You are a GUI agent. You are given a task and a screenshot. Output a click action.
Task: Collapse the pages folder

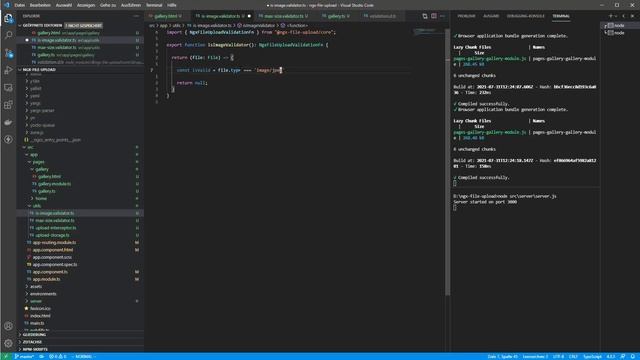(38, 162)
